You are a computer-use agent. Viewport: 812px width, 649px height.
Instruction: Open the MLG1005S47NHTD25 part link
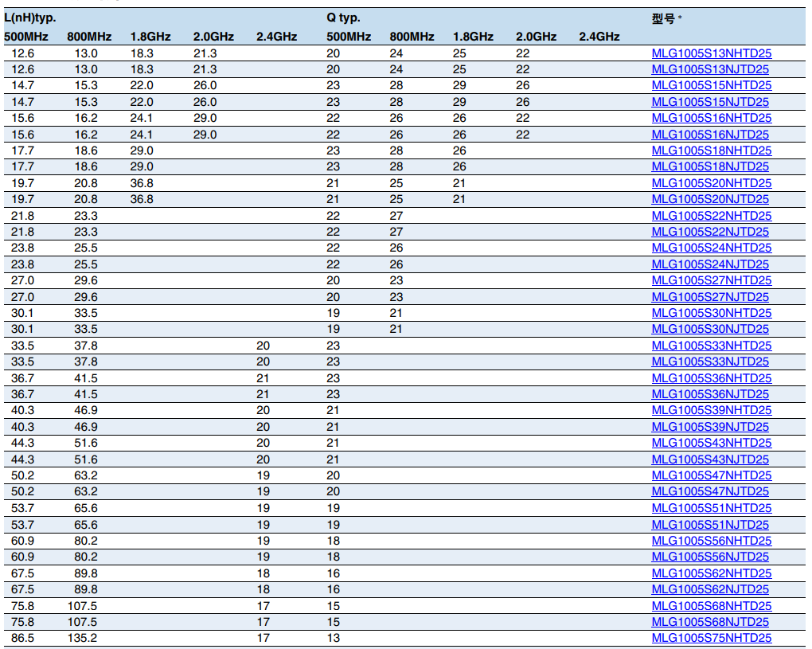tap(711, 476)
